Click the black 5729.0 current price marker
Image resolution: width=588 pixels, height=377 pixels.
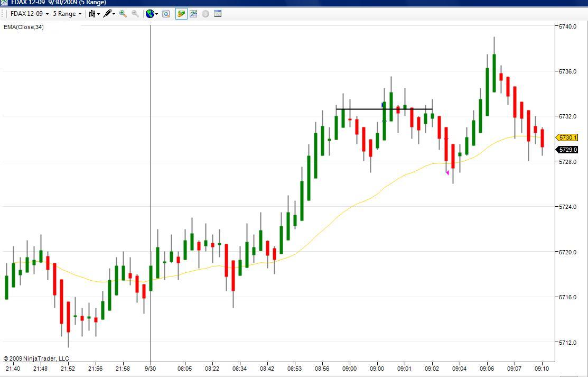[x=567, y=150]
